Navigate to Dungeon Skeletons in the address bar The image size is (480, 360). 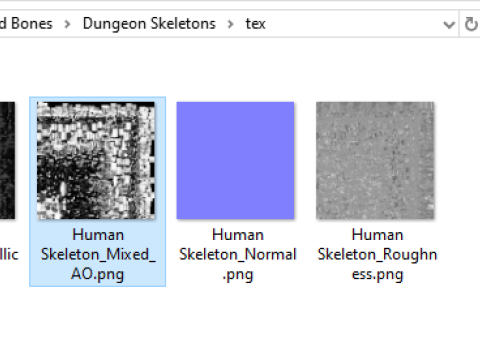[149, 24]
